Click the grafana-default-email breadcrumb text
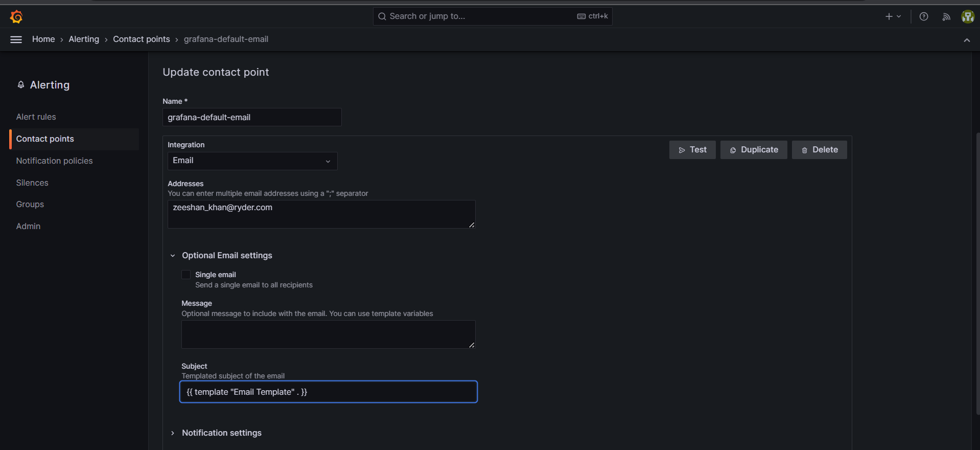The height and width of the screenshot is (450, 980). point(226,39)
